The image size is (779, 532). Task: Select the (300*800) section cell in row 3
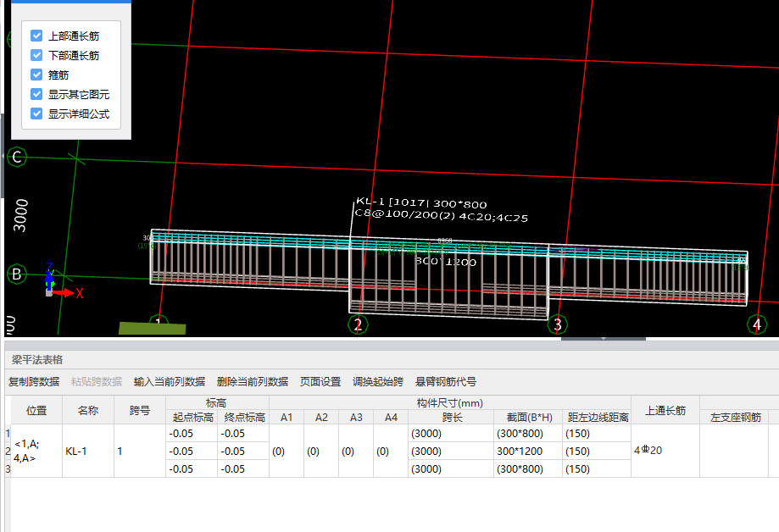pos(528,469)
